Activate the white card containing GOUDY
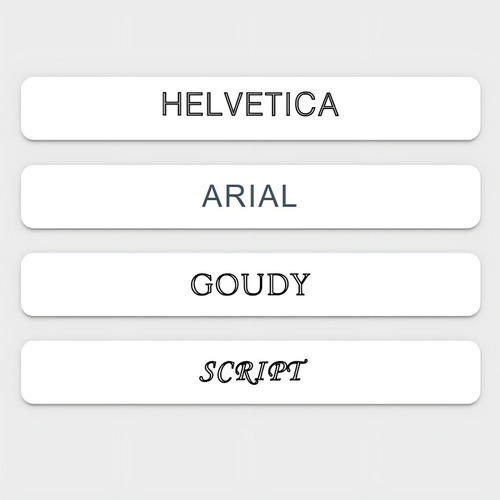Screen dimensions: 500x500 250,284
